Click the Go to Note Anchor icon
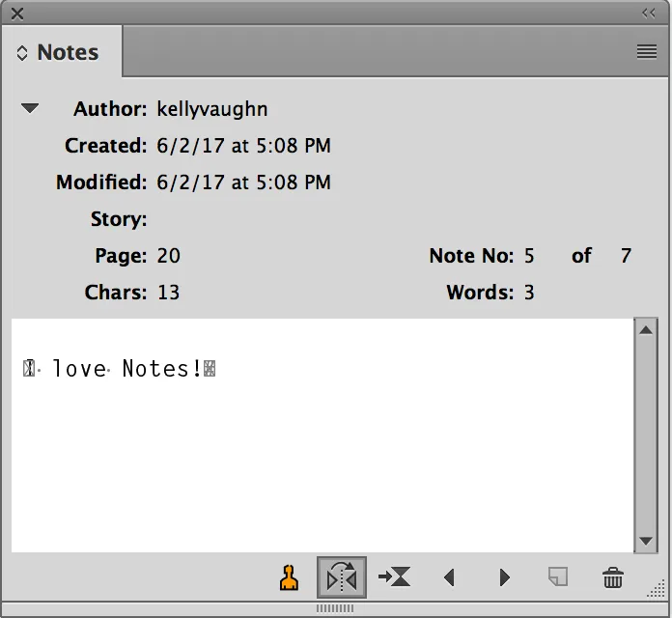 point(394,577)
